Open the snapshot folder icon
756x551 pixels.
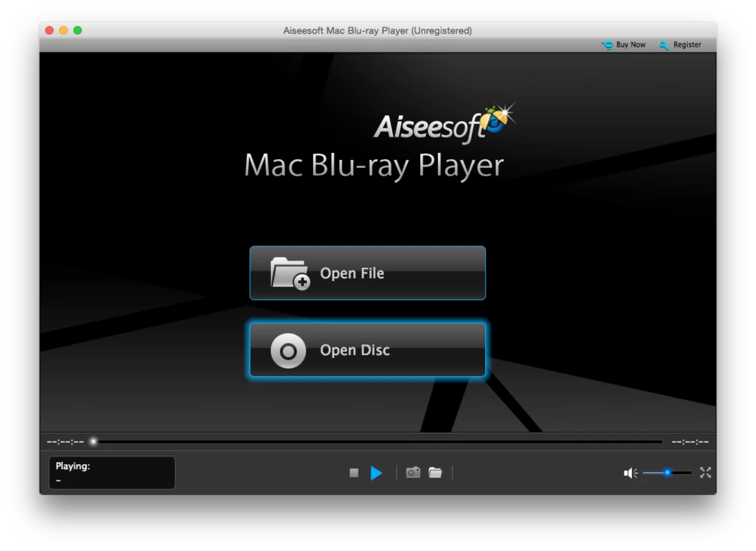click(436, 472)
